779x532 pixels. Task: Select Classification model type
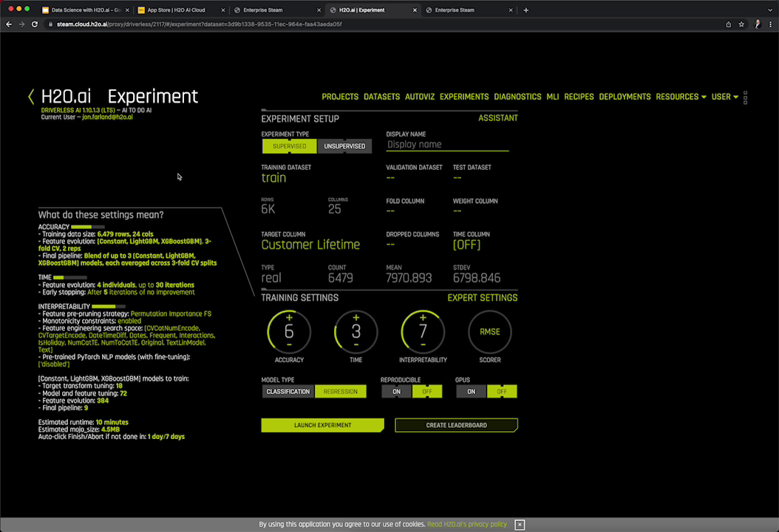pos(288,392)
